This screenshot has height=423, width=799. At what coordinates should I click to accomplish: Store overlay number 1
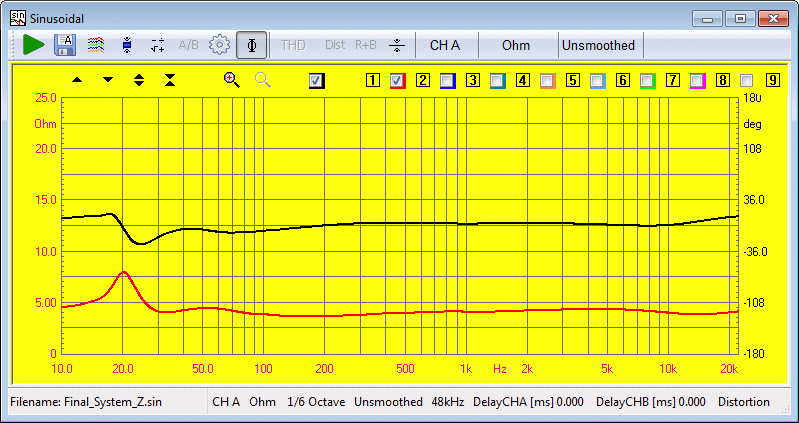click(373, 81)
